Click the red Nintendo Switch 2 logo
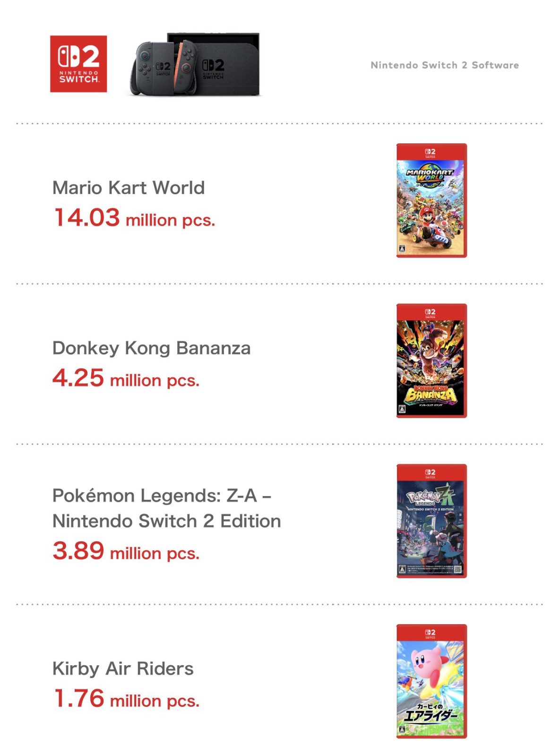 click(78, 64)
